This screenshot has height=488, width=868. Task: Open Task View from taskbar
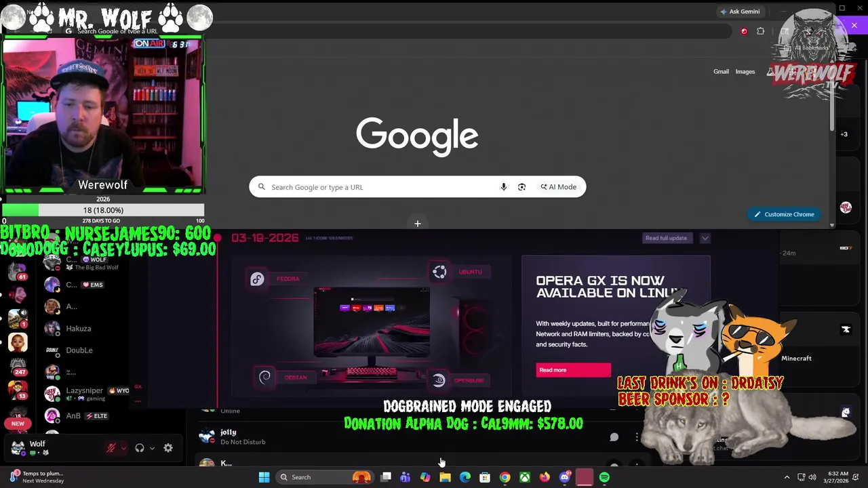click(386, 477)
